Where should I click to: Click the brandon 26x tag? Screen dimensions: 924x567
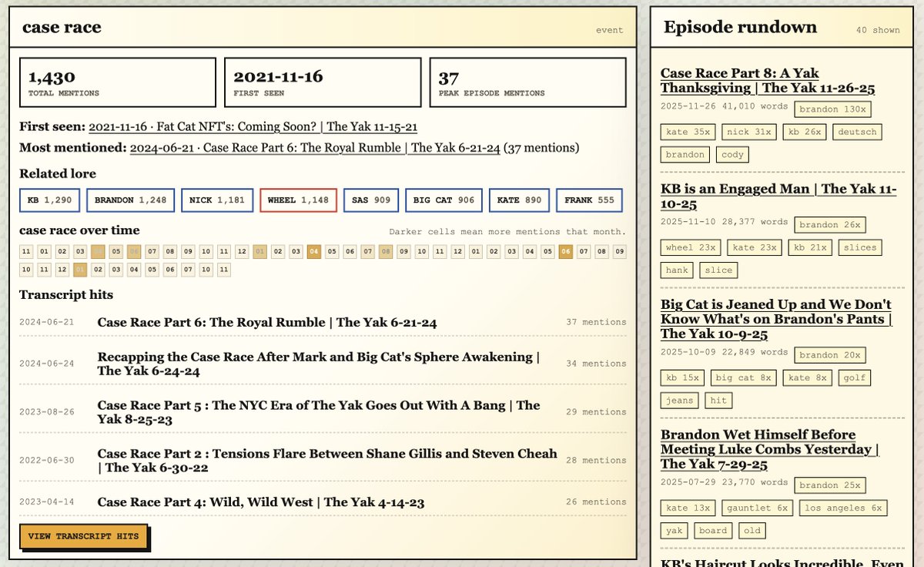click(x=830, y=225)
